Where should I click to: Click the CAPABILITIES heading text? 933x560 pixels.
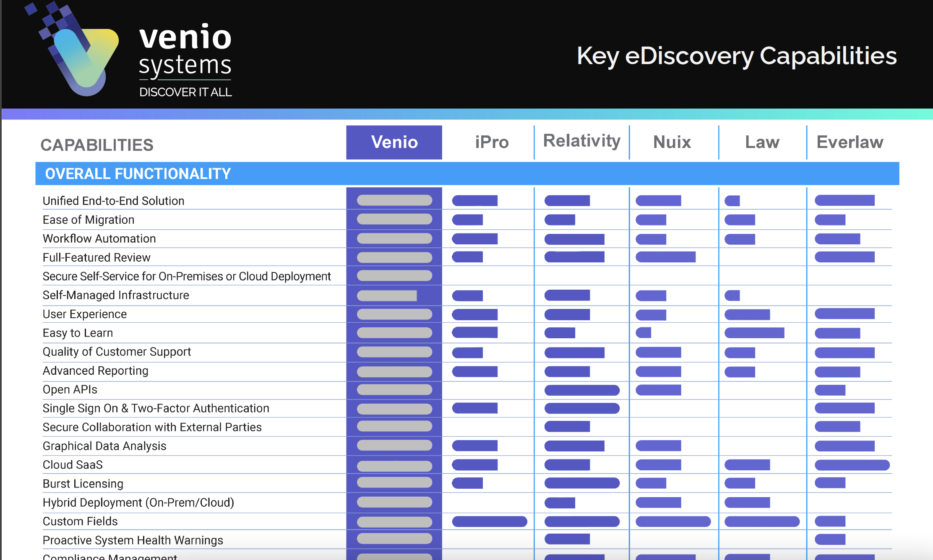pyautogui.click(x=96, y=145)
